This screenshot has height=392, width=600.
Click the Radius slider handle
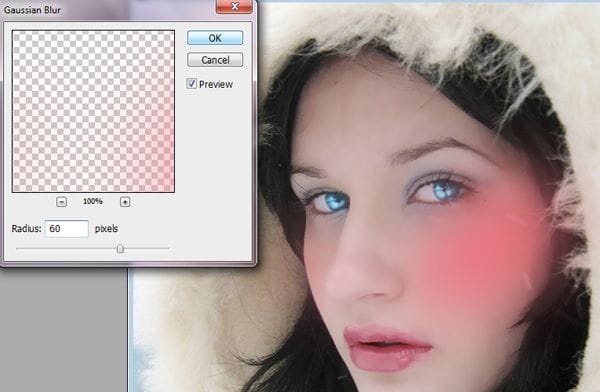coord(120,249)
